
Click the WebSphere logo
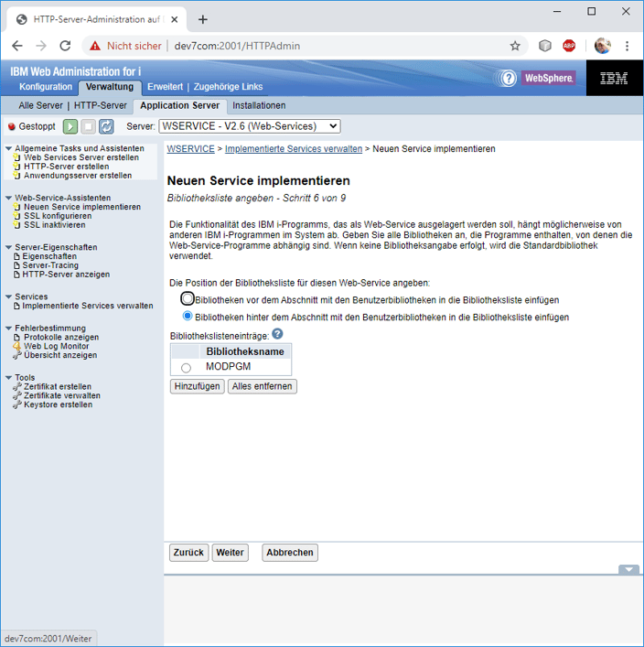pos(549,78)
